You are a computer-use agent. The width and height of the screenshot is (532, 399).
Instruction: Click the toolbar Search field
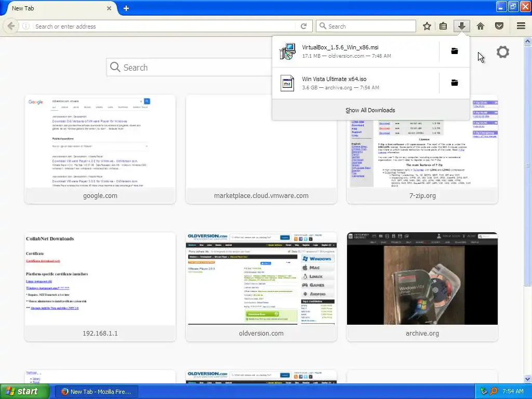[x=366, y=26]
